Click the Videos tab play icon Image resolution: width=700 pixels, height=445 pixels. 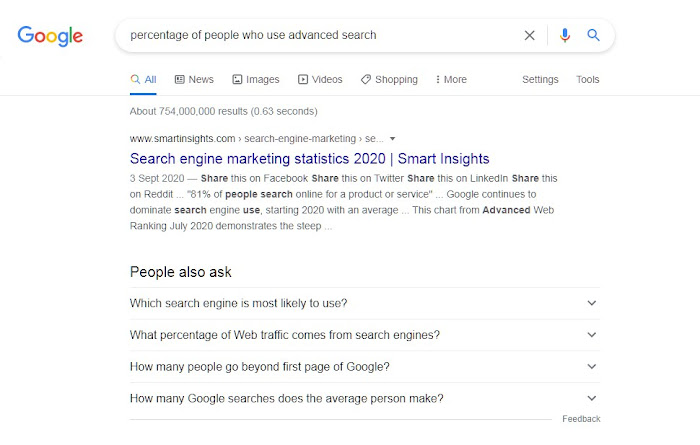[x=303, y=79]
